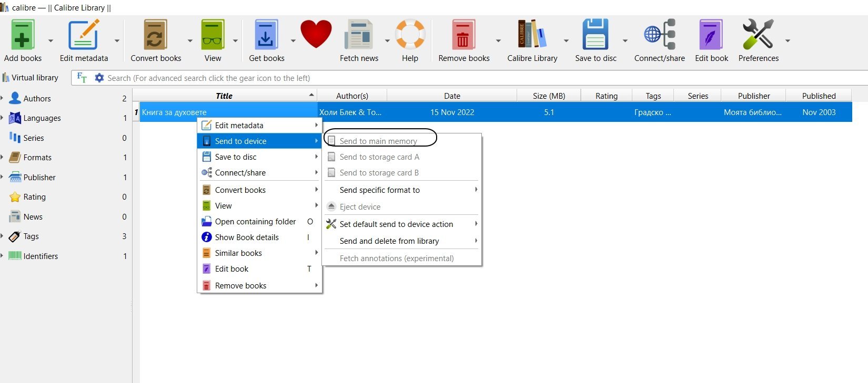Click the Fetch news toolbar icon
This screenshot has height=383, width=868.
pyautogui.click(x=359, y=35)
